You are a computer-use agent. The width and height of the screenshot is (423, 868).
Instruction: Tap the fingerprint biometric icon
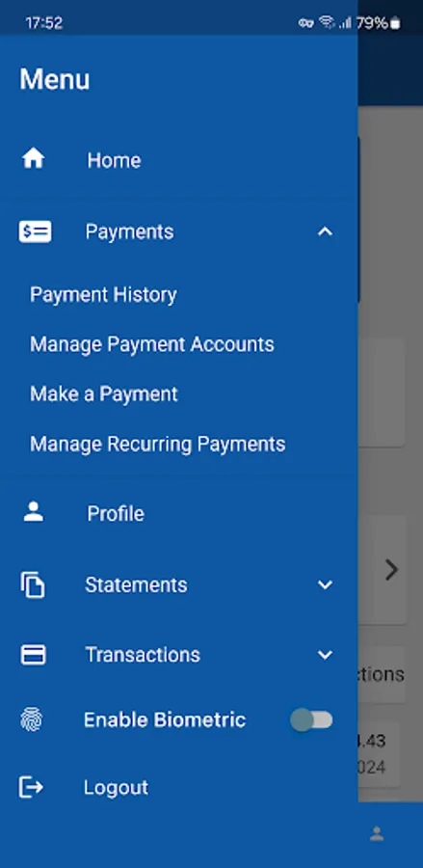point(32,720)
